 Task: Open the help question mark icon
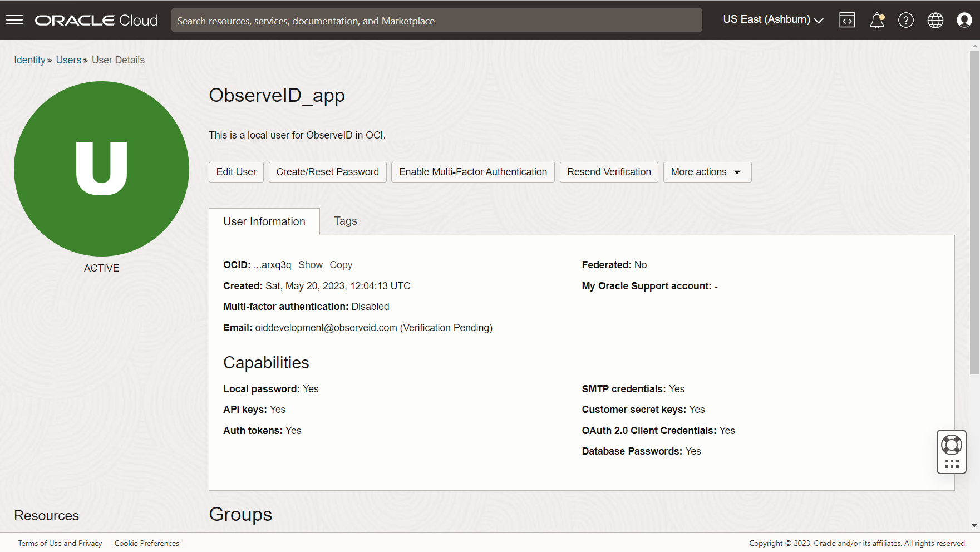coord(905,20)
